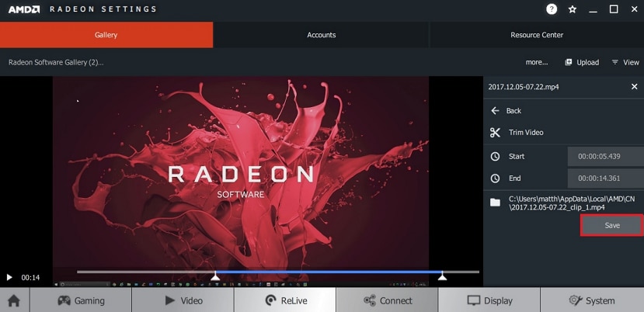
Task: Go Back from the trim panel
Action: click(506, 110)
